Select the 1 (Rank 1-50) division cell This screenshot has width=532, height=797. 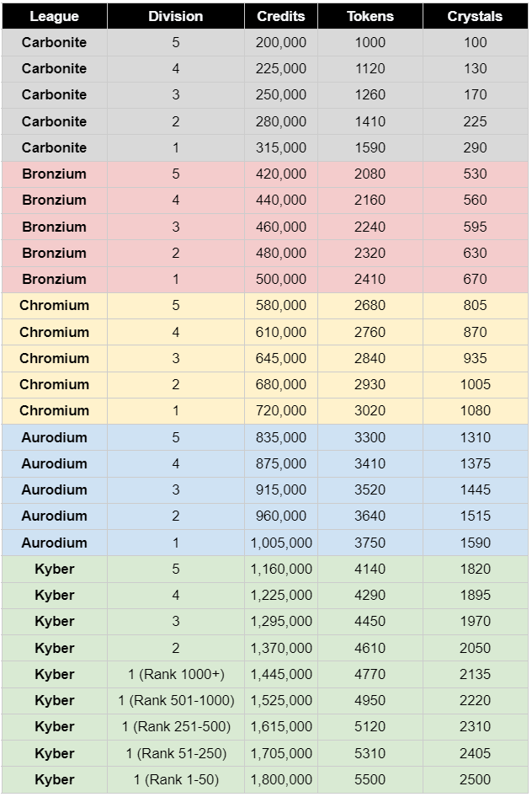coord(175,779)
